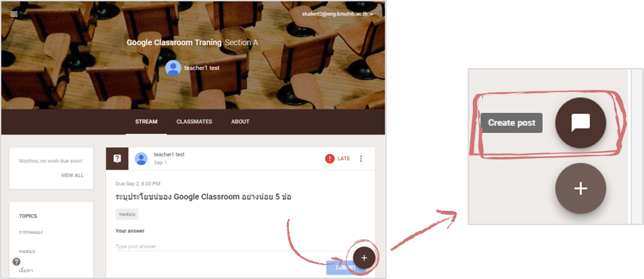
Task: Click plus button in the enlarged inset view
Action: 580,188
